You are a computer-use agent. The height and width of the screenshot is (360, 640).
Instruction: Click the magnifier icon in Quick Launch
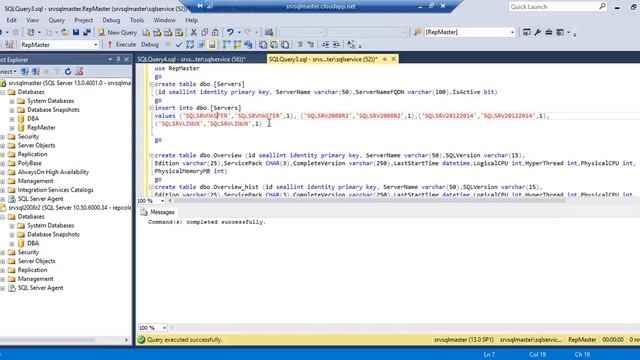point(602,6)
